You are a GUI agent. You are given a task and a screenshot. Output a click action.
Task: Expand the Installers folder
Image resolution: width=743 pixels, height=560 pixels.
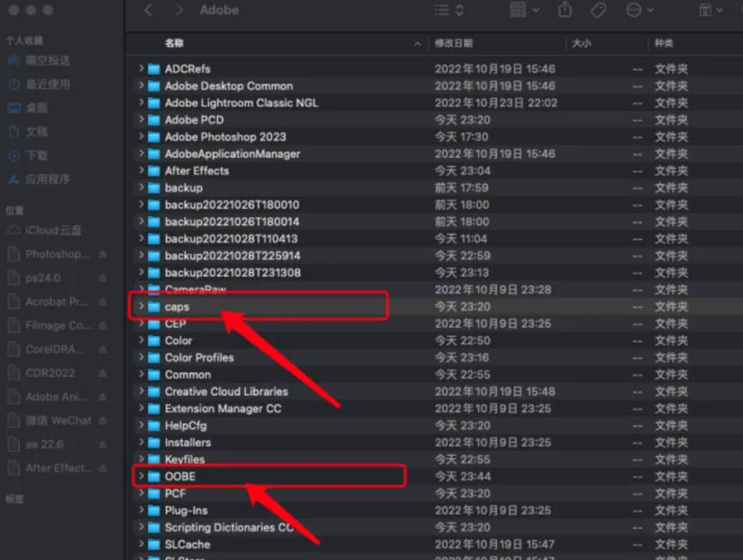[x=141, y=442]
